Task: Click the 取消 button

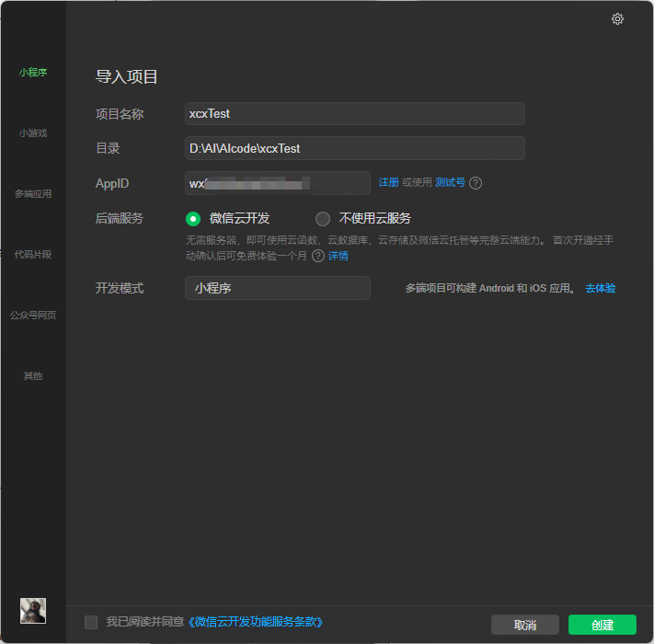Action: click(524, 625)
